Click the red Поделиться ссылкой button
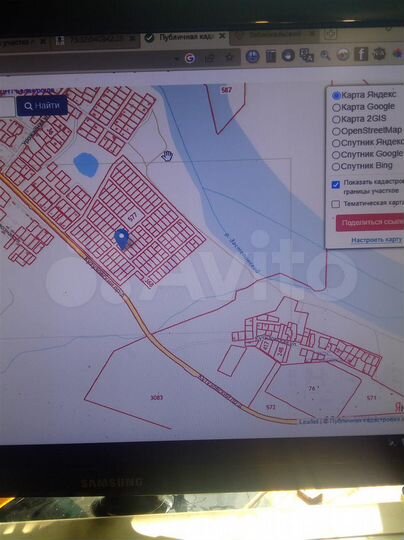The height and width of the screenshot is (540, 404). [x=370, y=222]
